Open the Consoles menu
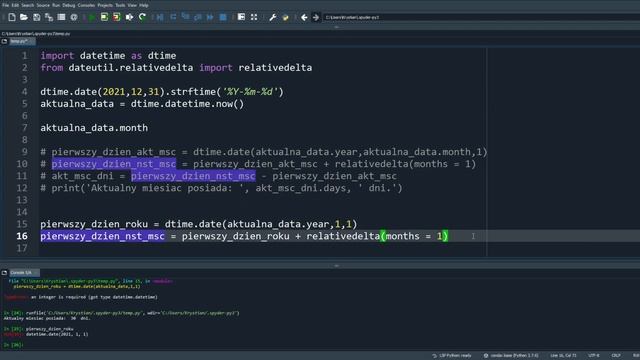Viewport: 640px width, 360px height. coord(86,5)
